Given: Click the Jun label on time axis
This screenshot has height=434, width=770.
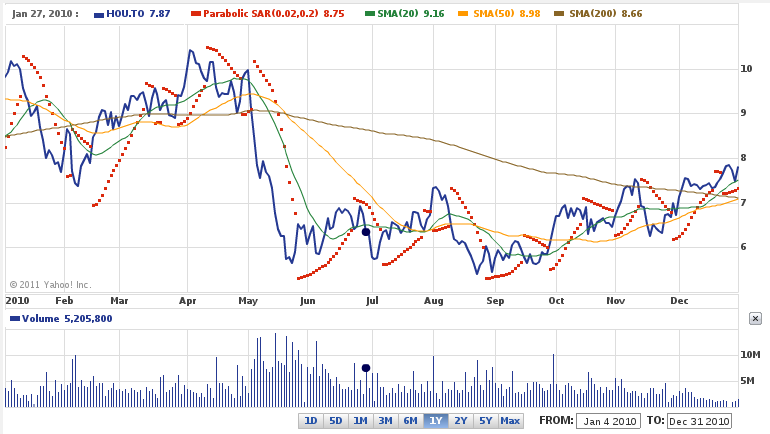Looking at the screenshot, I should [307, 300].
